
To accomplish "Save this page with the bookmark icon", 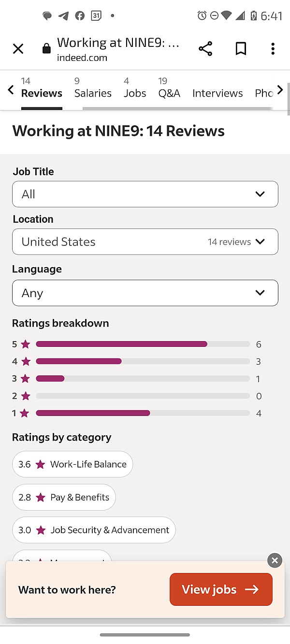I will [241, 48].
